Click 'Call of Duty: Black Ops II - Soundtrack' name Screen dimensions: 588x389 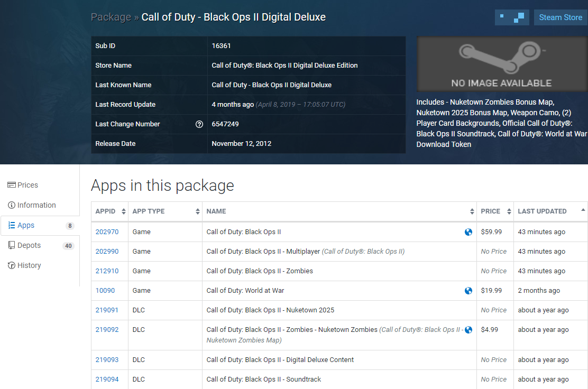tap(264, 379)
